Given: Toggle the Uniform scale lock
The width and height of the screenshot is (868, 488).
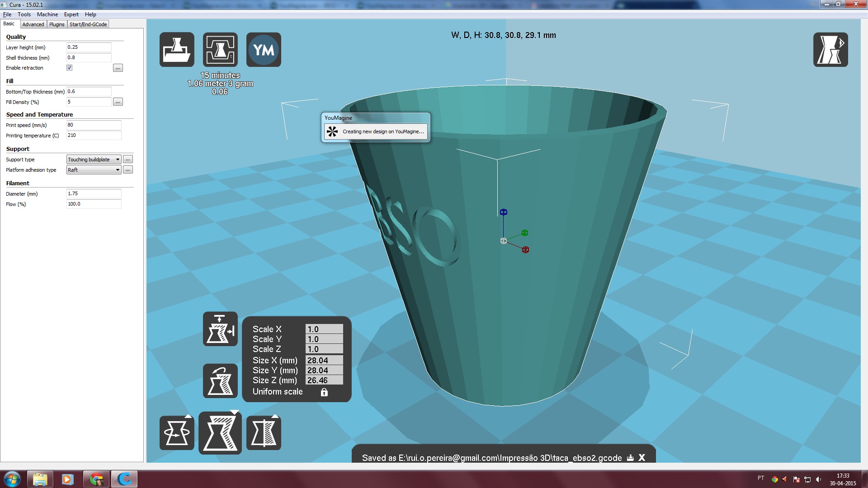Looking at the screenshot, I should coord(324,392).
